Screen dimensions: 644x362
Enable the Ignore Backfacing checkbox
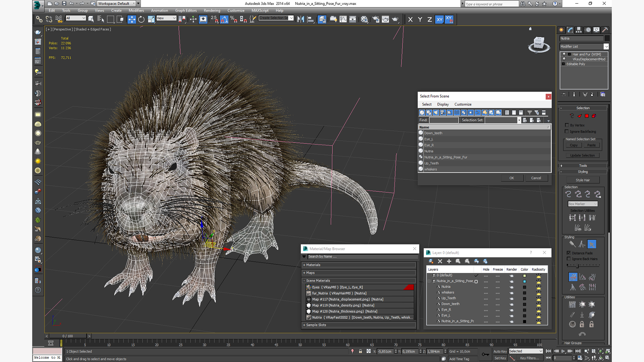(567, 131)
